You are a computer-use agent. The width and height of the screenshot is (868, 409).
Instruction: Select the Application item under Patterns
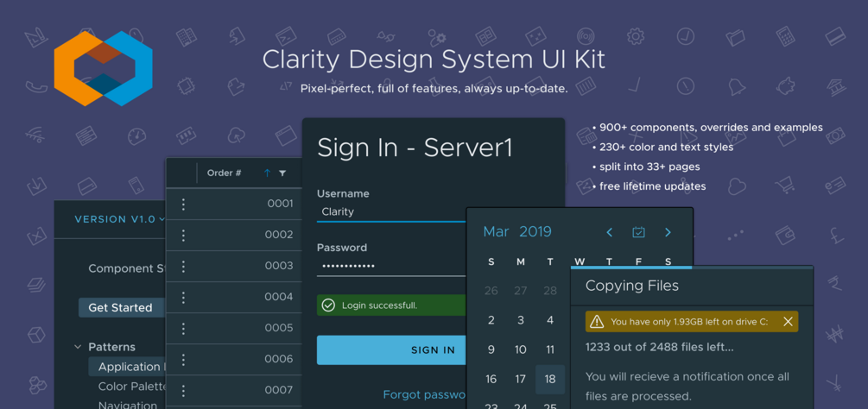[x=127, y=367]
